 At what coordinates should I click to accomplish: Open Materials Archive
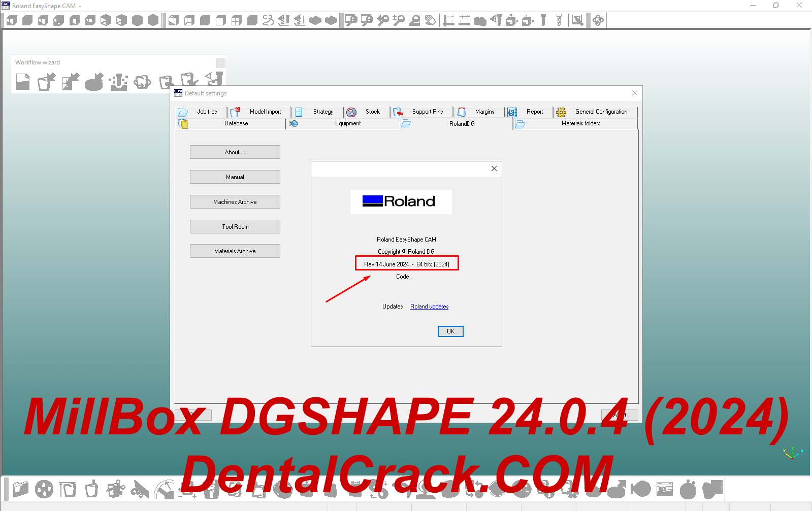click(235, 251)
